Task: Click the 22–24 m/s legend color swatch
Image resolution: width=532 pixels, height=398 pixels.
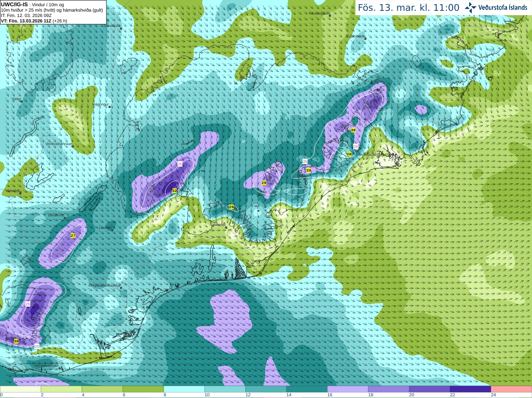Action: (x=470, y=389)
